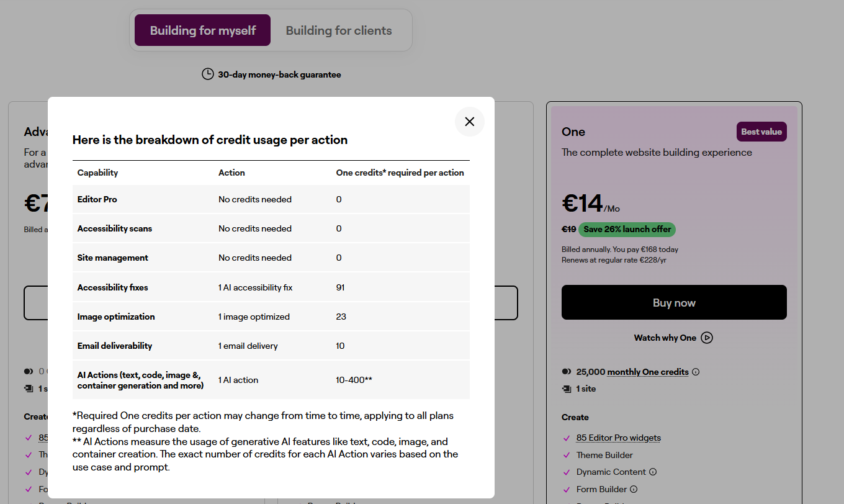The height and width of the screenshot is (504, 844).
Task: Click the checkmark beside 85 Editor Pro widgets
Action: pos(566,438)
